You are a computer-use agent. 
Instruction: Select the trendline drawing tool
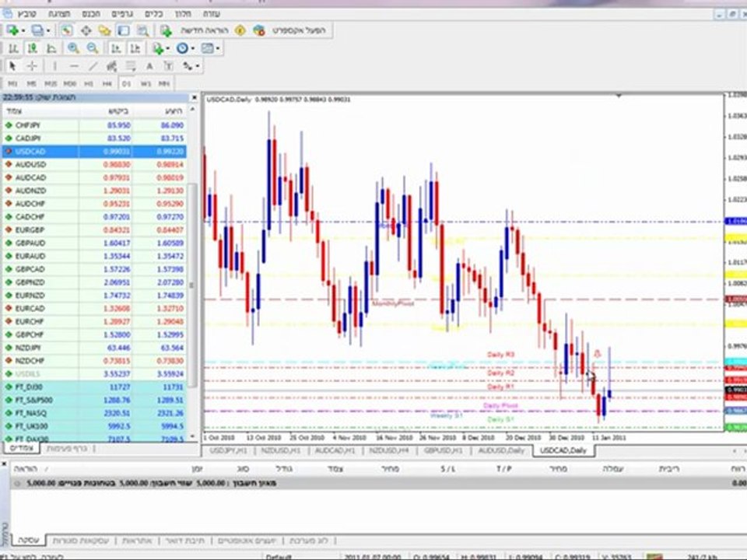click(93, 66)
